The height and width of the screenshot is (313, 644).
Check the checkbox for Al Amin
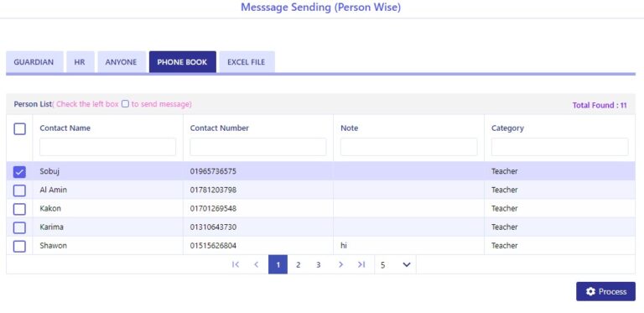19,190
